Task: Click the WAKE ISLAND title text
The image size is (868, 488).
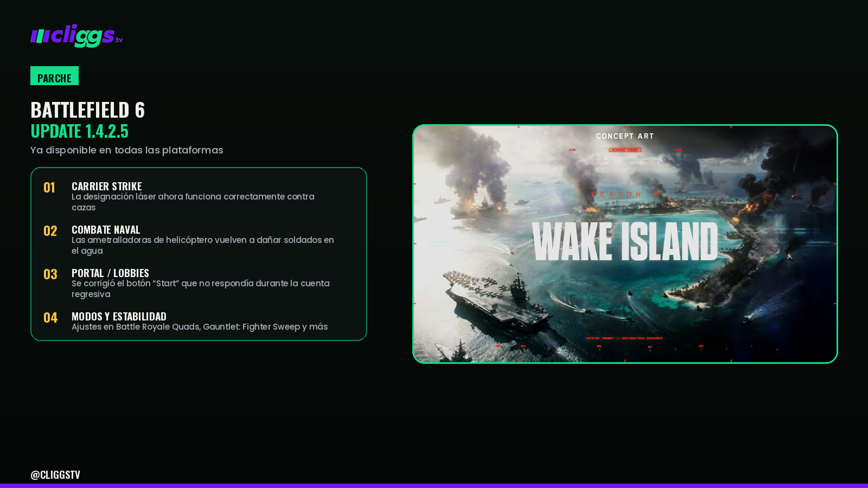Action: 625,241
